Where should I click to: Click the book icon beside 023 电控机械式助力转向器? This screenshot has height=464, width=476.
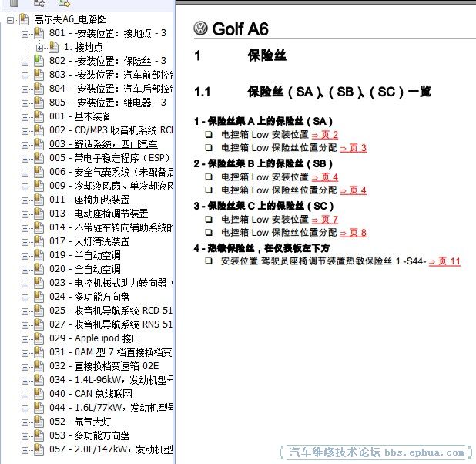pyautogui.click(x=39, y=283)
